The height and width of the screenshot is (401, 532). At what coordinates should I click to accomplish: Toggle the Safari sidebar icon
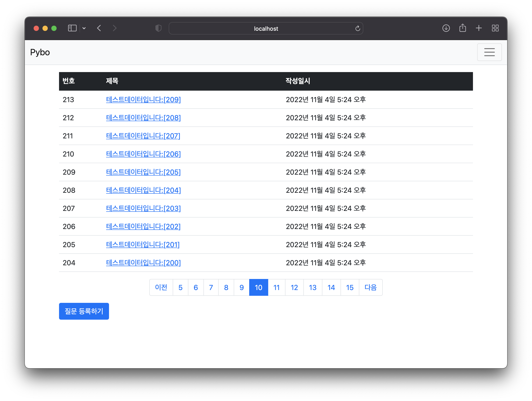click(x=72, y=28)
